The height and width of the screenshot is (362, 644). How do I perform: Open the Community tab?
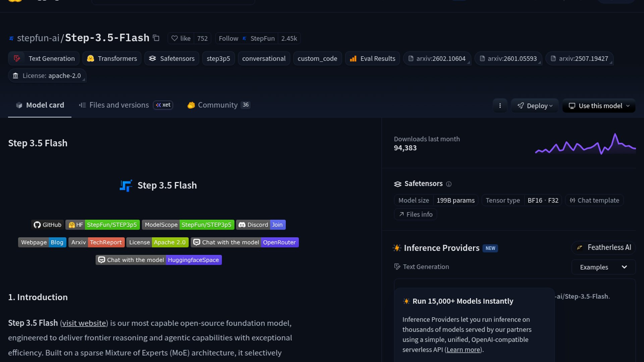[218, 105]
